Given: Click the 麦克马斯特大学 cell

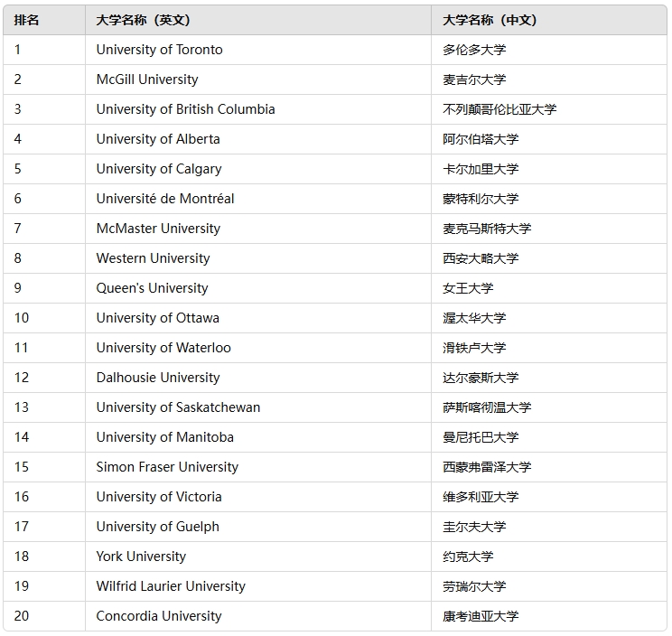Looking at the screenshot, I should [549, 229].
